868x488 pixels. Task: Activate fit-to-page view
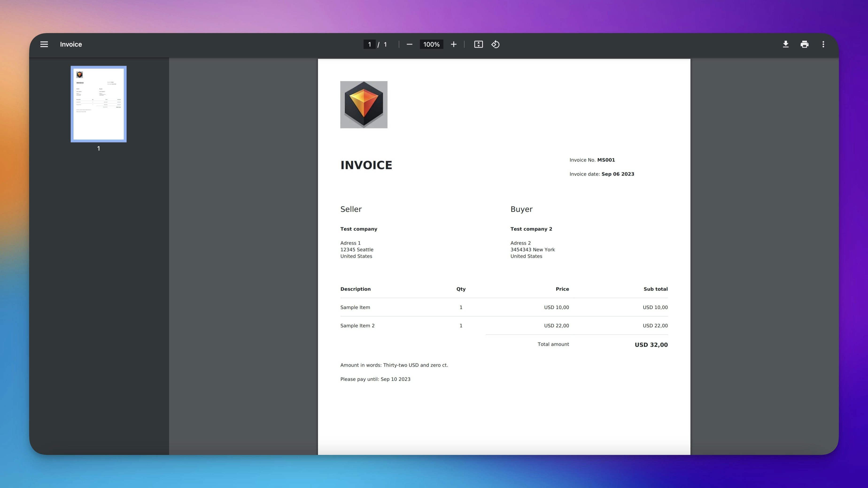tap(478, 44)
